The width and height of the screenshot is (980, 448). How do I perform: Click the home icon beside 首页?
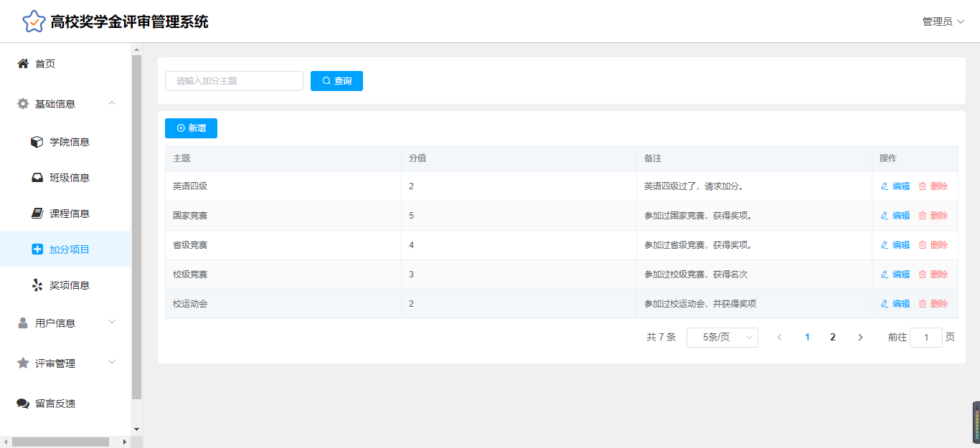(23, 64)
